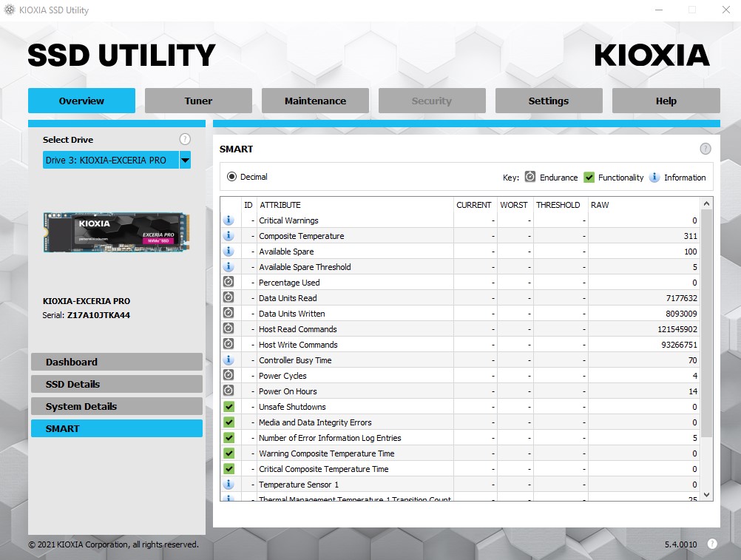The image size is (741, 560).
Task: Click endurance icon beside Power On Hours
Action: tap(229, 391)
